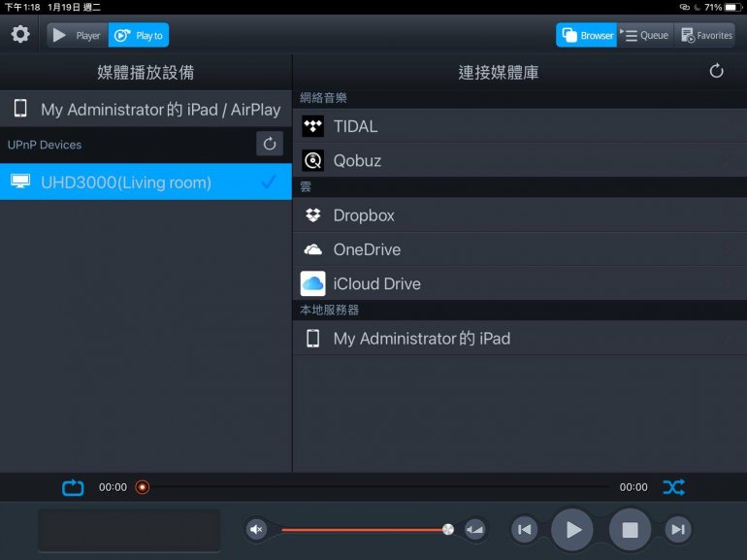Click the status bar clock
747x560 pixels.
[22, 7]
